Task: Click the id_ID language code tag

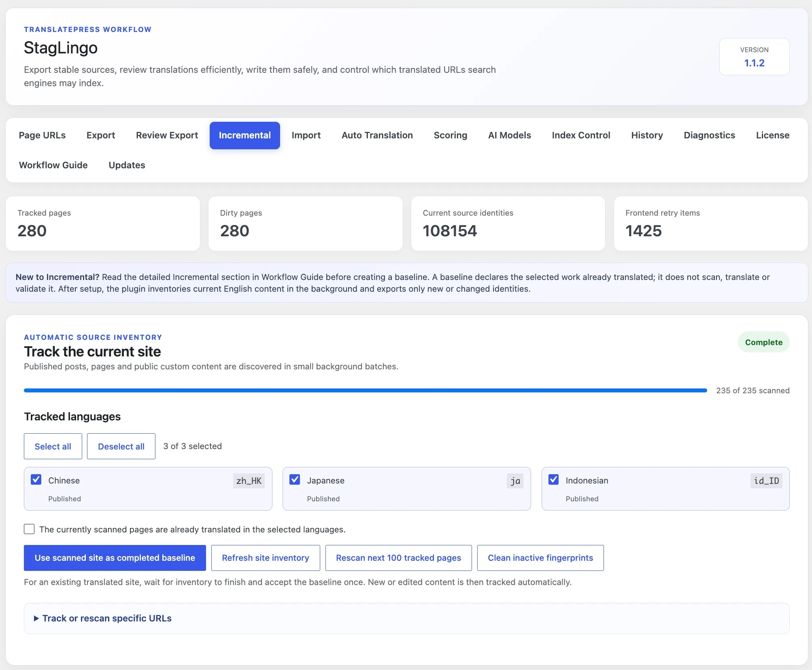Action: tap(766, 481)
